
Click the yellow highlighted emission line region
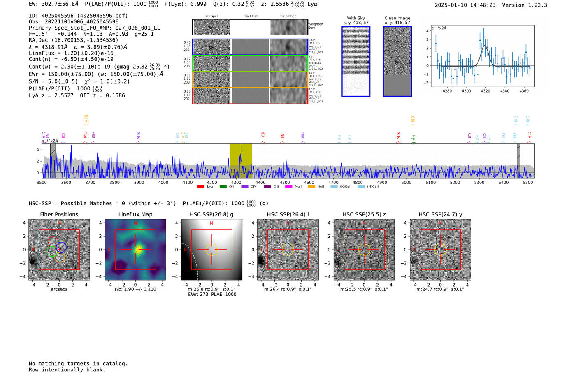pos(241,160)
